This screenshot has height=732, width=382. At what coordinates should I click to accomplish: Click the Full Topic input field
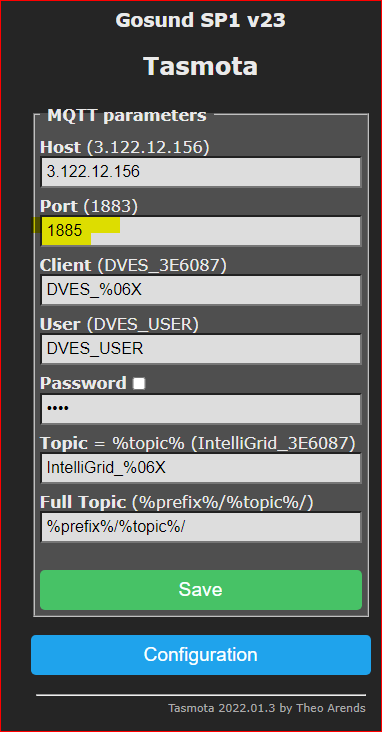click(201, 527)
